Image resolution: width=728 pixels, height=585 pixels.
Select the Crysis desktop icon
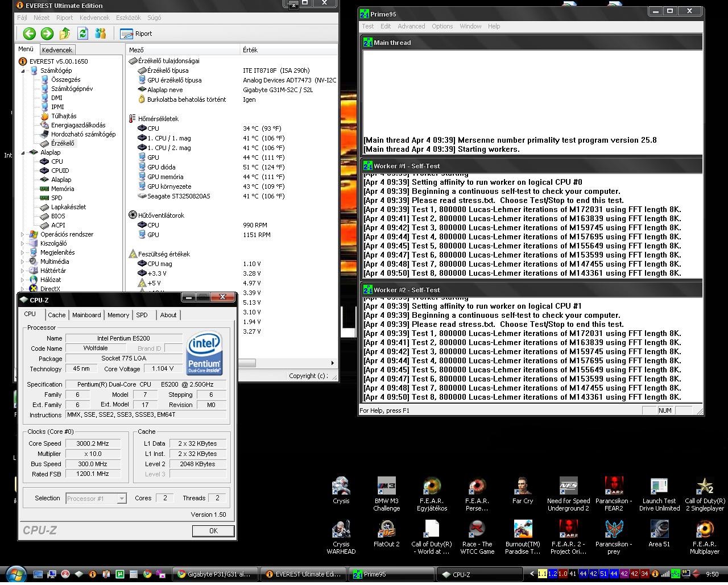(x=341, y=491)
